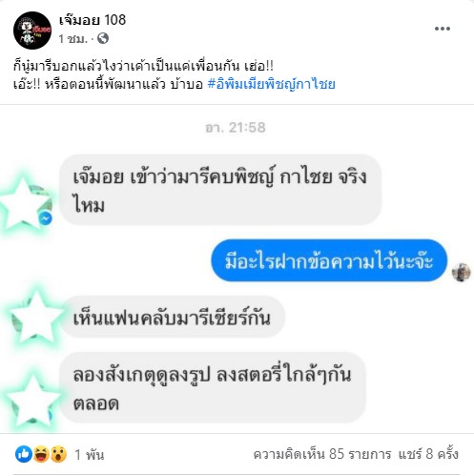The width and height of the screenshot is (474, 476).
Task: Click the blue Like reaction icon
Action: click(24, 454)
